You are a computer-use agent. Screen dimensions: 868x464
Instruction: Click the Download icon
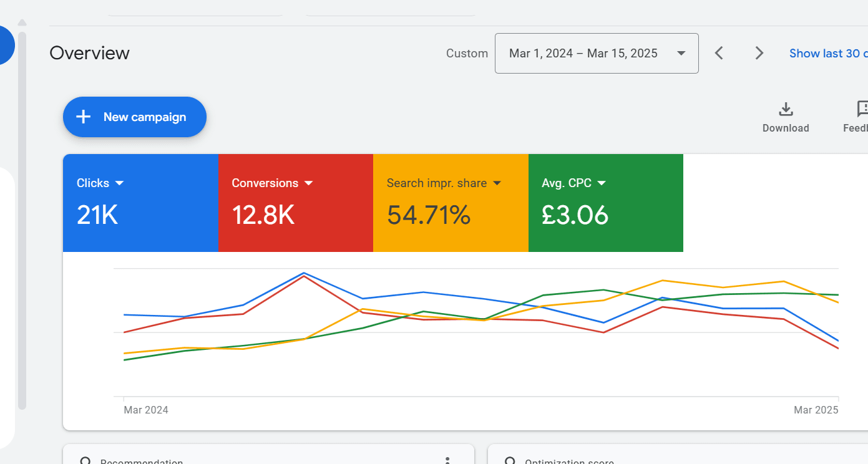click(786, 110)
